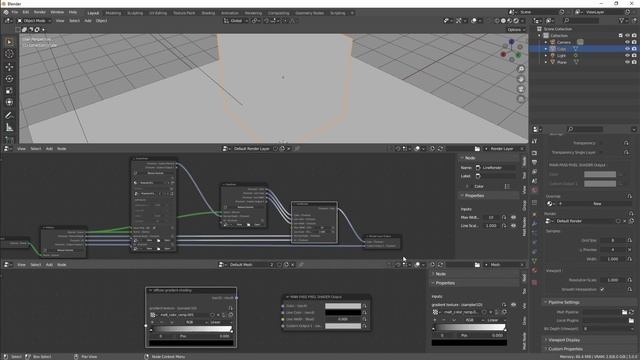640x360 pixels.
Task: Expand the Plane item in outliner
Action: [546, 62]
